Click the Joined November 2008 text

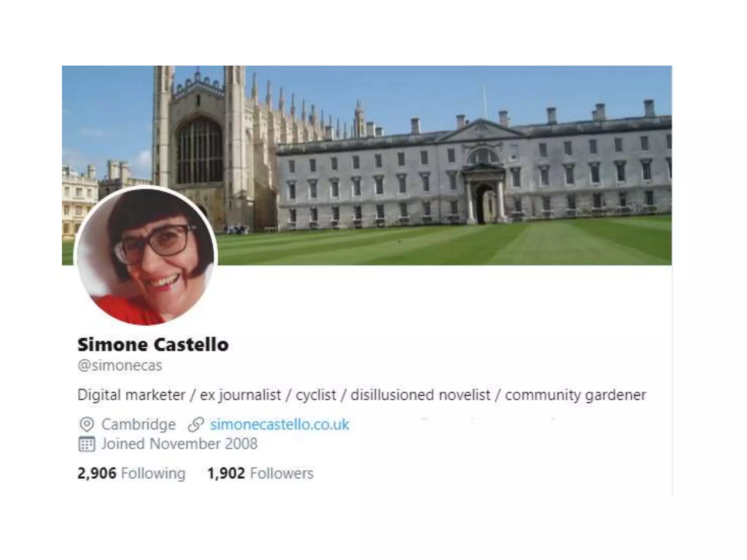click(x=179, y=444)
